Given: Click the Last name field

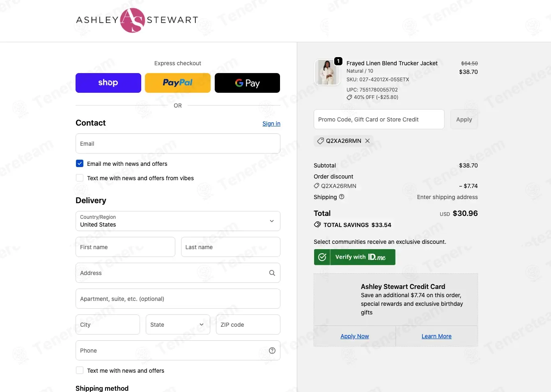Looking at the screenshot, I should [231, 247].
